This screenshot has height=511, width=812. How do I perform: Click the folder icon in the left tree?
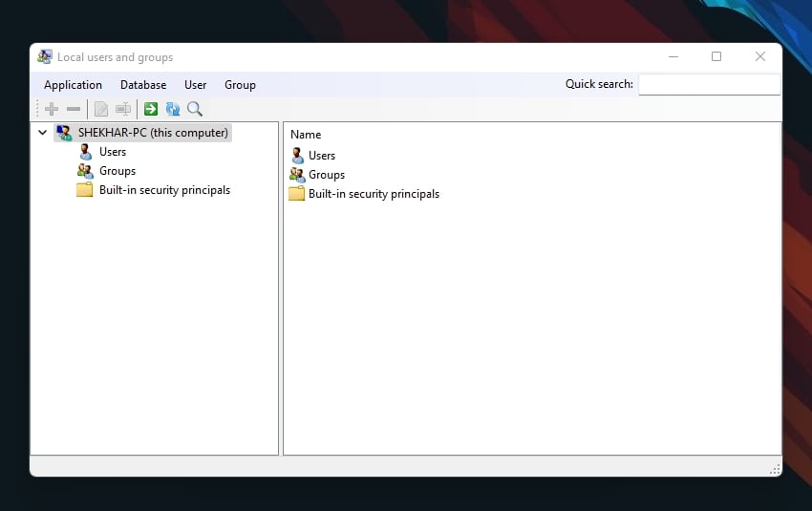click(x=84, y=190)
